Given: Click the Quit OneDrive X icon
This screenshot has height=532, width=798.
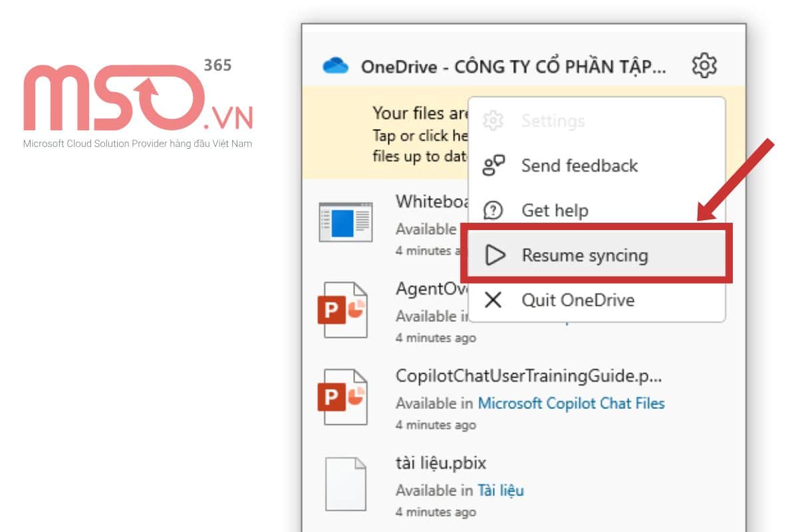Looking at the screenshot, I should [493, 300].
